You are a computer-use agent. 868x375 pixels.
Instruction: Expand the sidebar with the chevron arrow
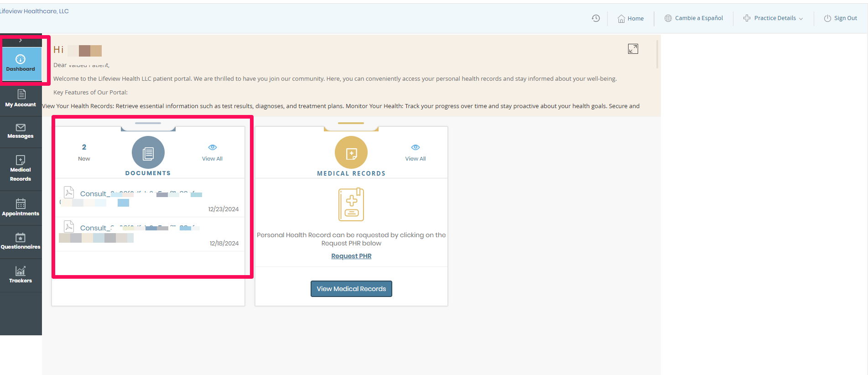tap(21, 41)
